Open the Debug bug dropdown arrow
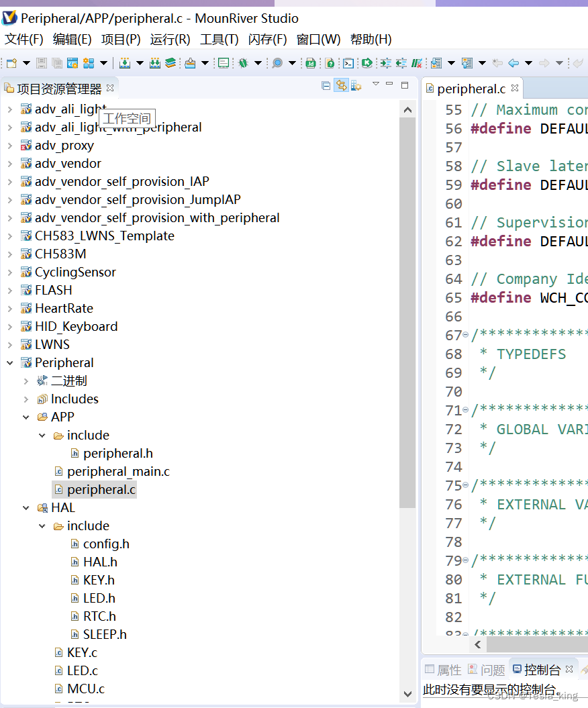Image resolution: width=588 pixels, height=708 pixels. pos(258,63)
